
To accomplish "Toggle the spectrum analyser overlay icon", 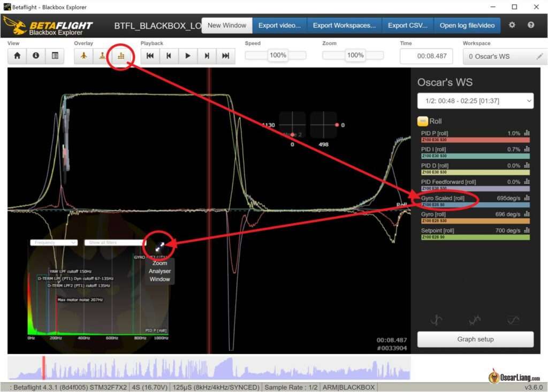I will pyautogui.click(x=121, y=56).
